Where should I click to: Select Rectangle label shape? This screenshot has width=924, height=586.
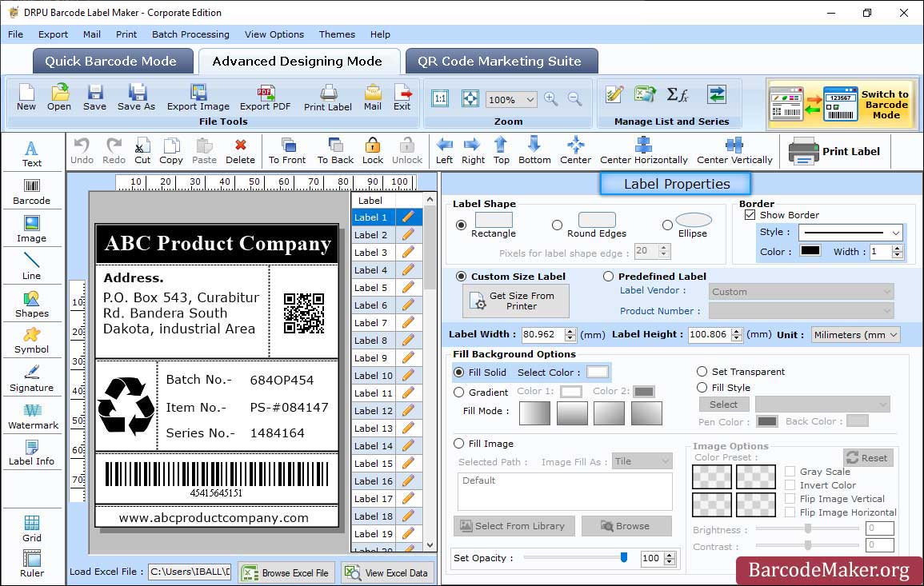point(461,225)
